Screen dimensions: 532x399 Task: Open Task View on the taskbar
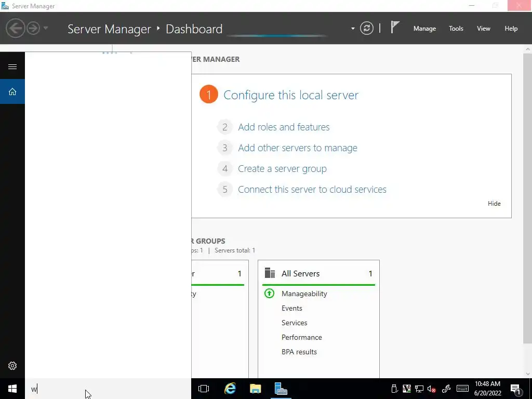[204, 389]
